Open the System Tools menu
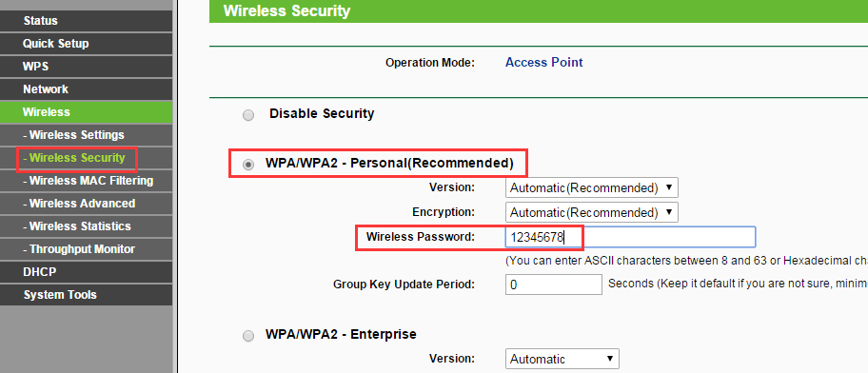 [x=86, y=295]
